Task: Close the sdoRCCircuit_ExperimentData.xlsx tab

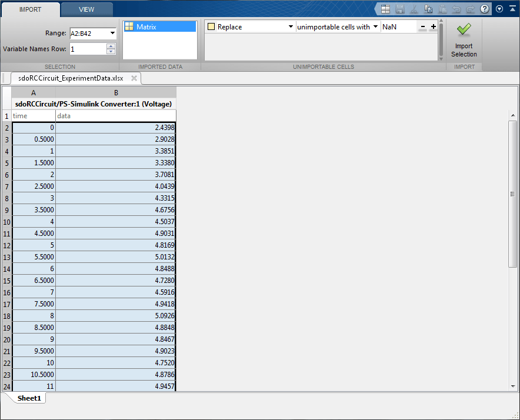Action: coord(134,78)
